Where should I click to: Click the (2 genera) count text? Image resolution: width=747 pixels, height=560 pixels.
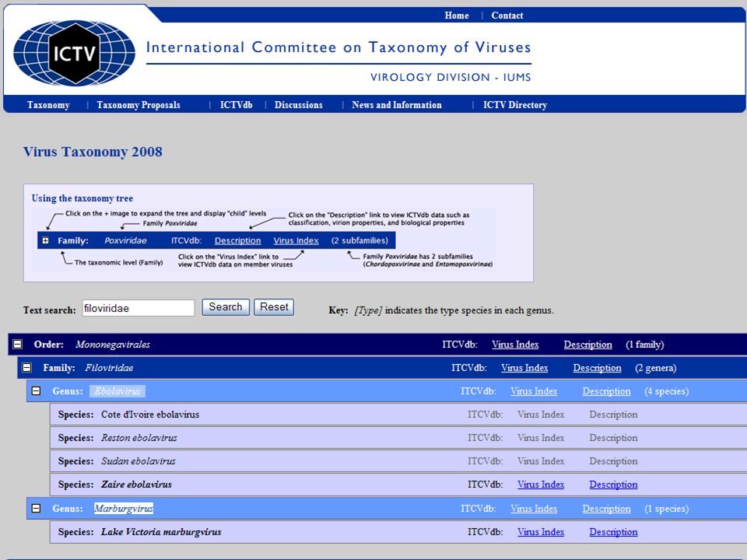click(x=655, y=368)
